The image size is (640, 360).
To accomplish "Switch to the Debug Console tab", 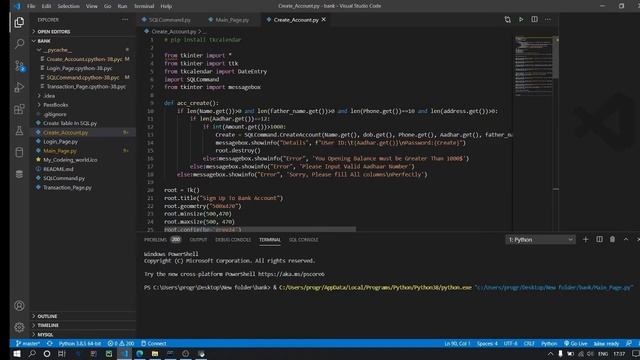I will point(233,240).
